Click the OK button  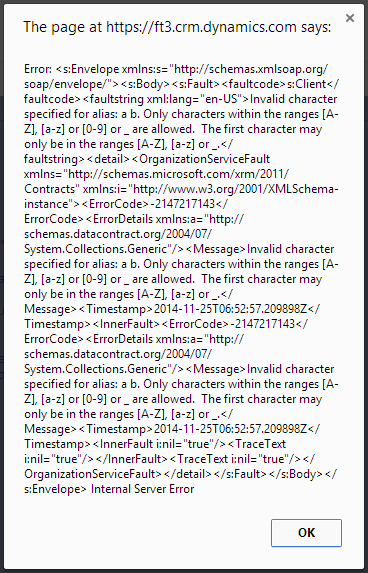click(x=306, y=533)
